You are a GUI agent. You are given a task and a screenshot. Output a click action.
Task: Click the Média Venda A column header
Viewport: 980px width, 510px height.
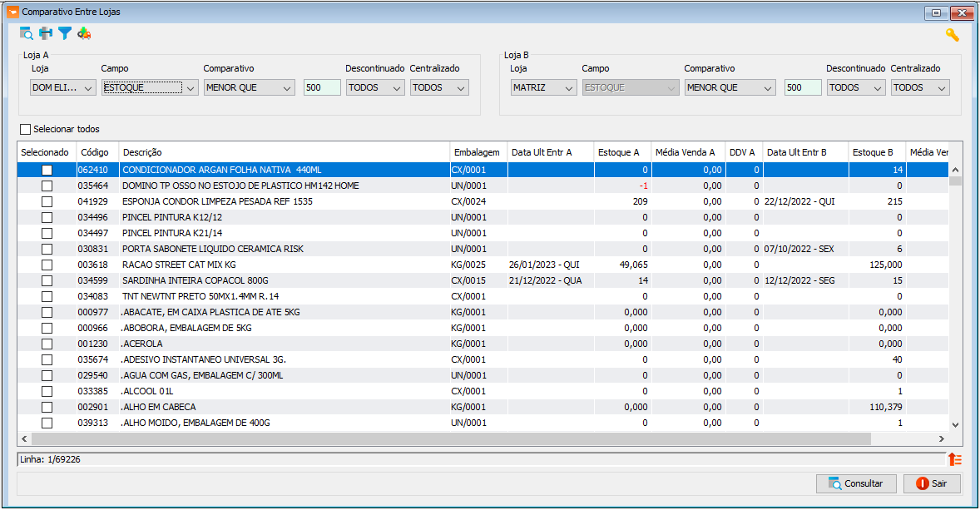pos(688,152)
